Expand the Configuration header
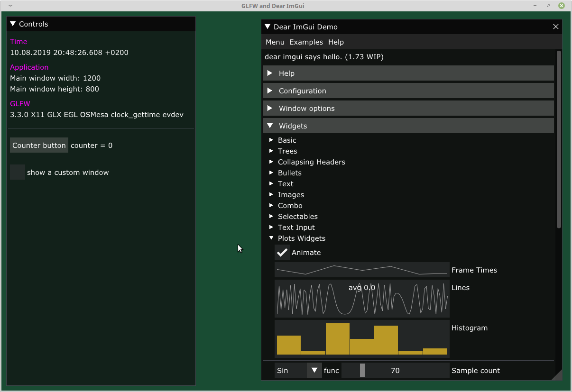Screen dimensions: 572x392 click(408, 91)
